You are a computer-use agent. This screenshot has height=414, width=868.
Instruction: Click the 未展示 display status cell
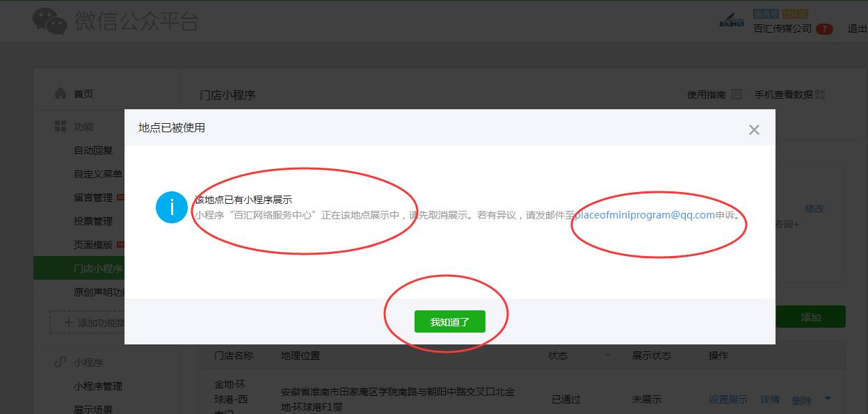tap(647, 399)
